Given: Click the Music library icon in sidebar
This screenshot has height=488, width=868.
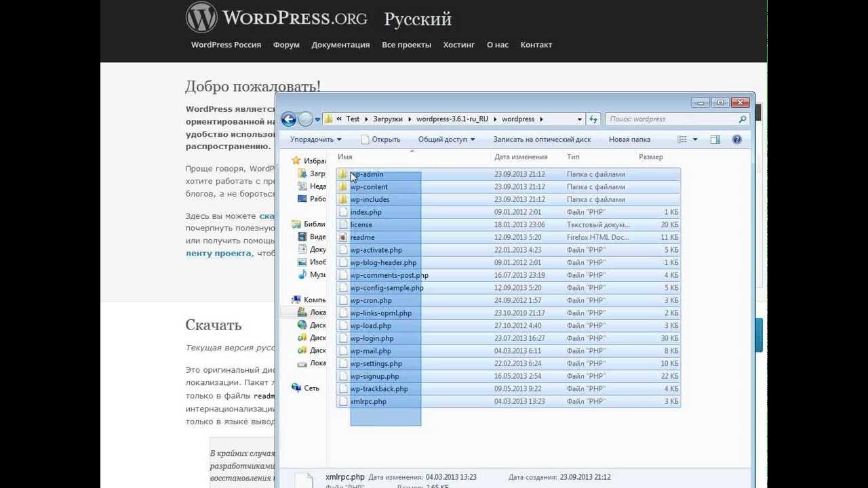Looking at the screenshot, I should 303,275.
